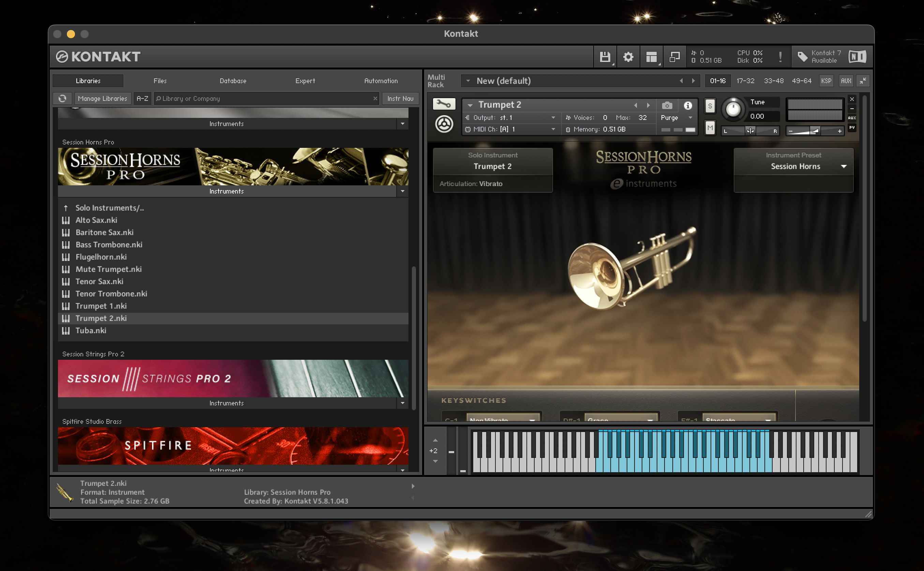Toggle AUX sends display button
This screenshot has height=571, width=924.
coord(852,118)
